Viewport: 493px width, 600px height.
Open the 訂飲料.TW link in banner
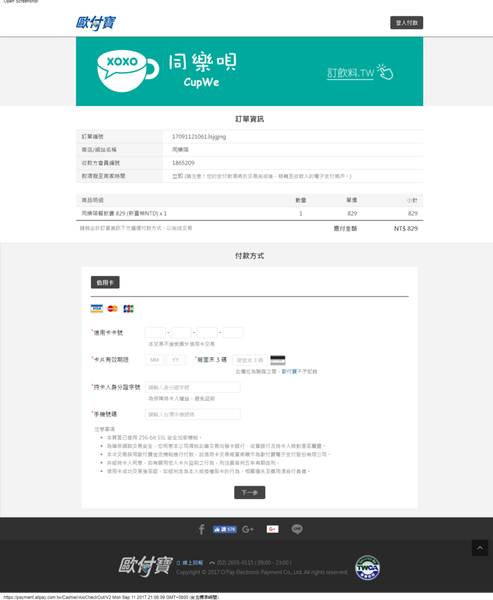(x=350, y=73)
